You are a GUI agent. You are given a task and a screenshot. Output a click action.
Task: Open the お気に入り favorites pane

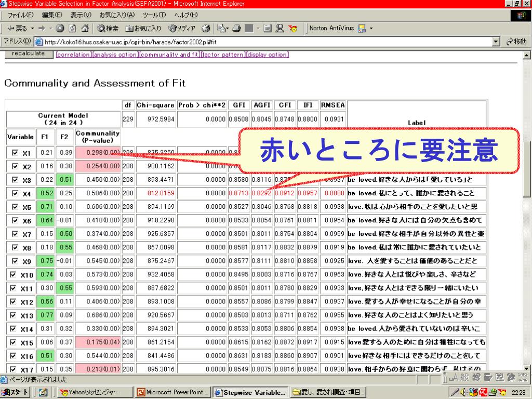[143, 29]
